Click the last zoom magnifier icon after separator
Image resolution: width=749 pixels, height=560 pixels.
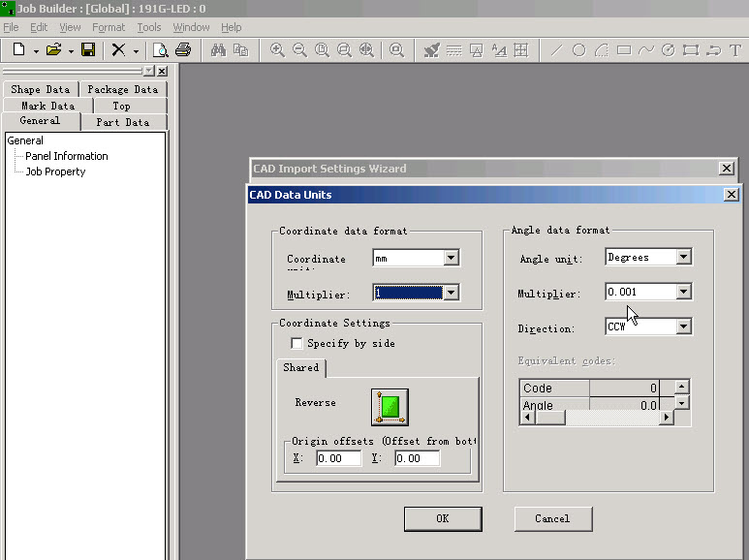[396, 49]
